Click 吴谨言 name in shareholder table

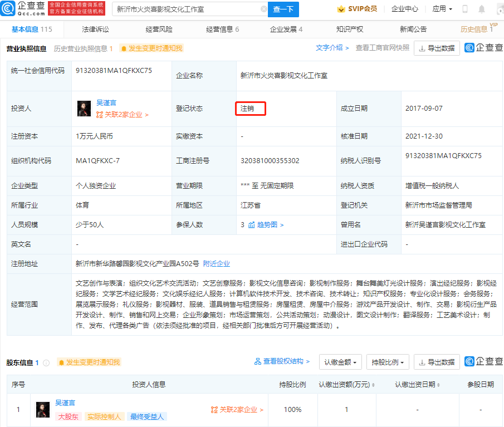[65, 403]
